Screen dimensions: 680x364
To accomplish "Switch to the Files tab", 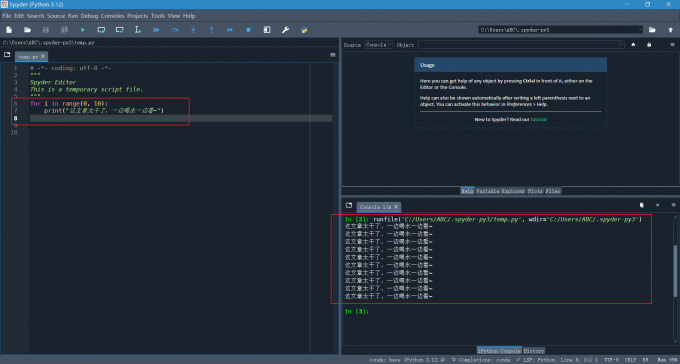I will click(x=553, y=191).
